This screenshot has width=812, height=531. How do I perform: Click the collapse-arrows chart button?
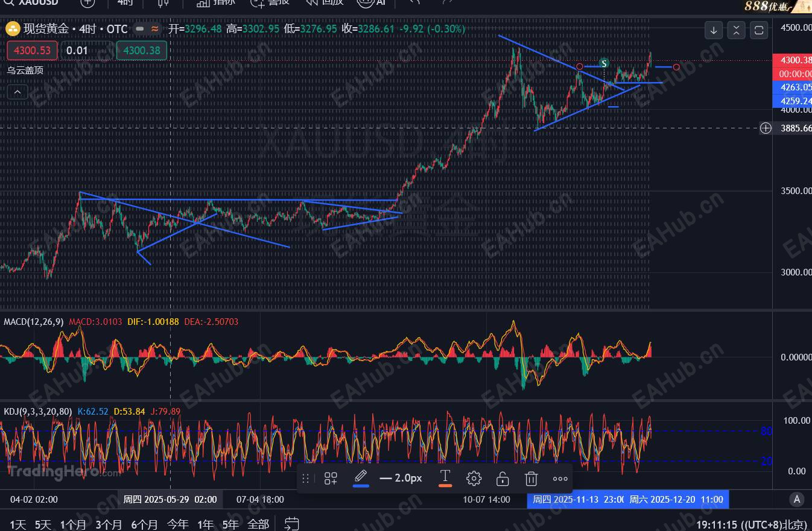[736, 30]
